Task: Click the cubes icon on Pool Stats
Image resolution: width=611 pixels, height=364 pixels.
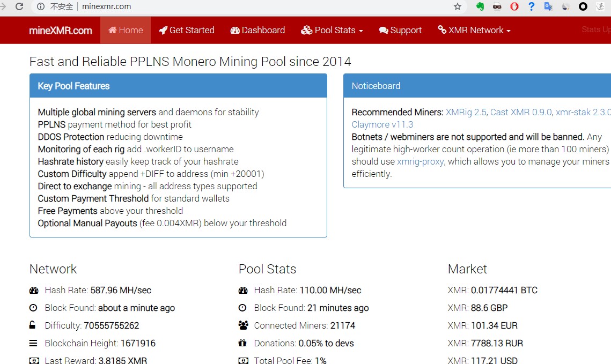Action: (307, 31)
